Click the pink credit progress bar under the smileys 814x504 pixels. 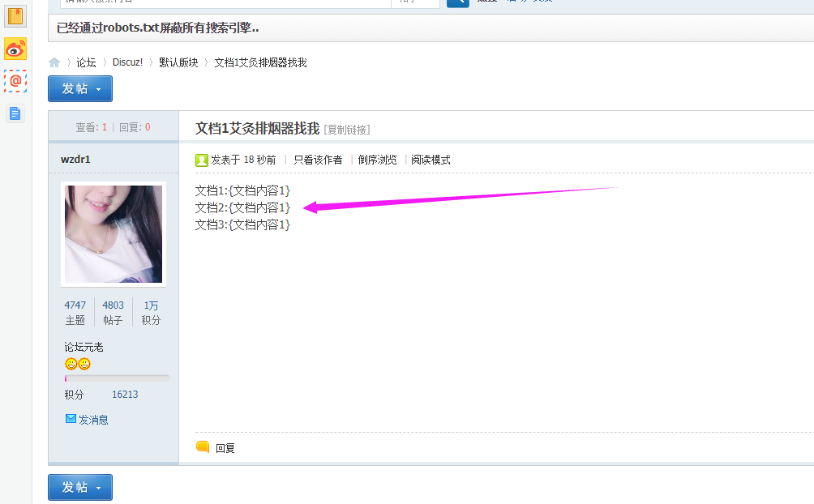(116, 377)
